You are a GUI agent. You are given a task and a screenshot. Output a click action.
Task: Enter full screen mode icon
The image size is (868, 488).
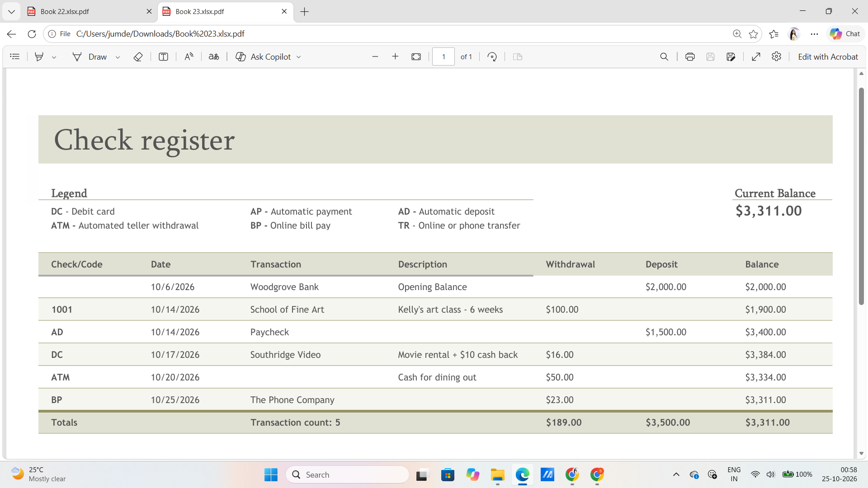click(x=756, y=56)
